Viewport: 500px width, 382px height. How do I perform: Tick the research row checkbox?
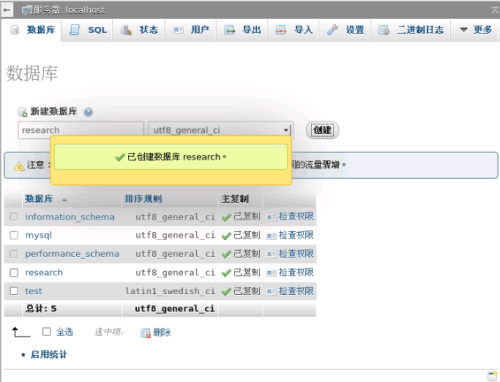tap(14, 273)
